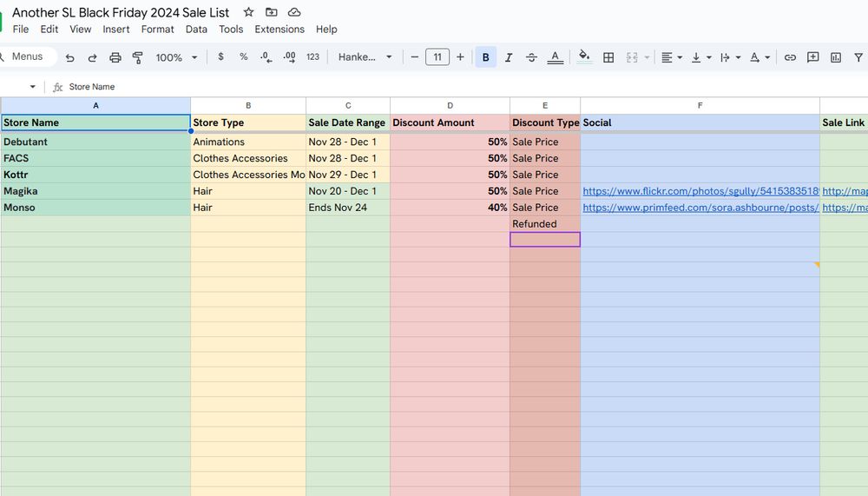Open the Edit menu
Viewport: 868px width, 496px height.
(x=49, y=29)
